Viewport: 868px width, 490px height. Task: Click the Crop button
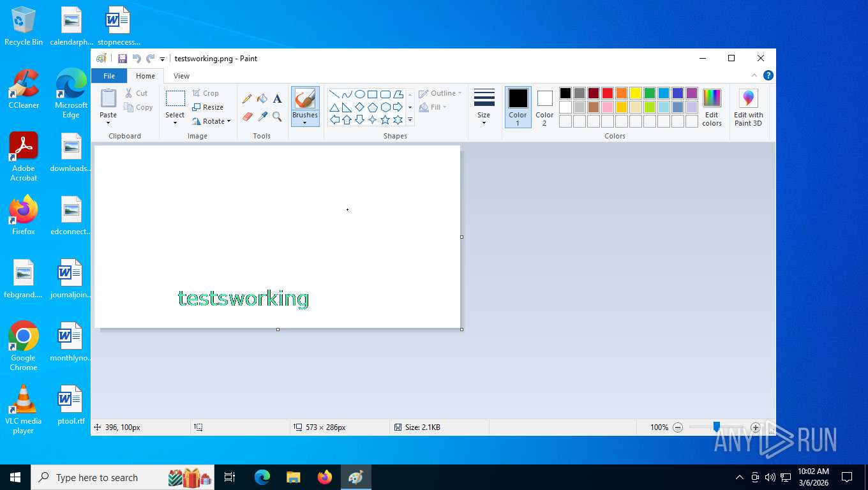point(206,93)
